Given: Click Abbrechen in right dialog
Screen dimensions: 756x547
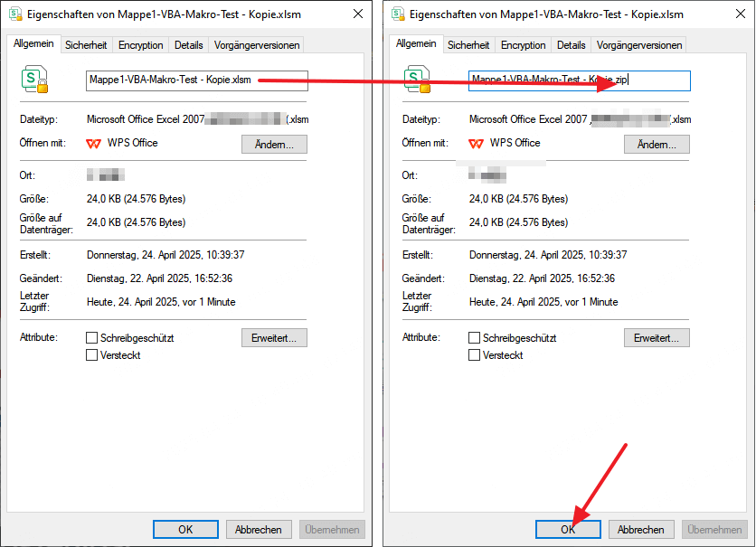Looking at the screenshot, I should 641,529.
